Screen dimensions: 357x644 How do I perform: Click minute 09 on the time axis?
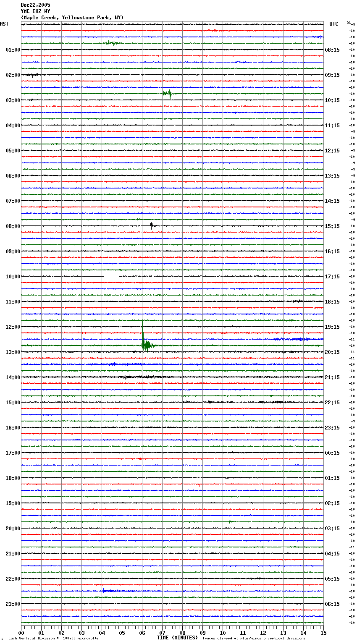[202, 633]
